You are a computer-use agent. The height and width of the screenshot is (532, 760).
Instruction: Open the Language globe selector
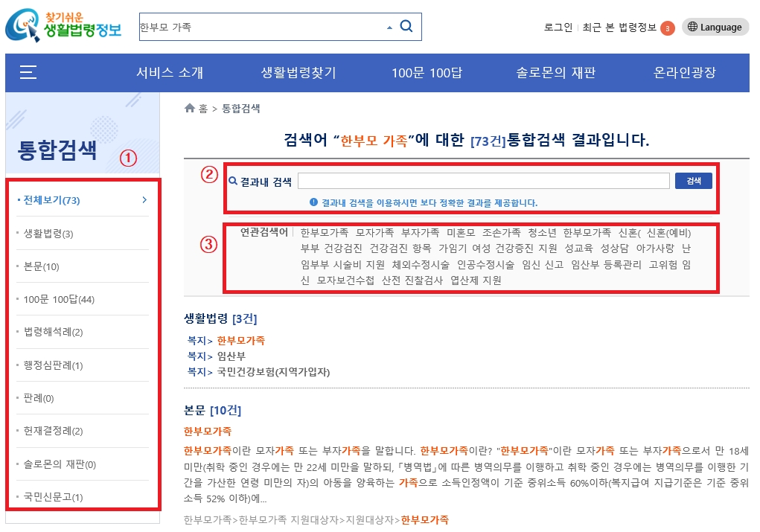[x=715, y=28]
